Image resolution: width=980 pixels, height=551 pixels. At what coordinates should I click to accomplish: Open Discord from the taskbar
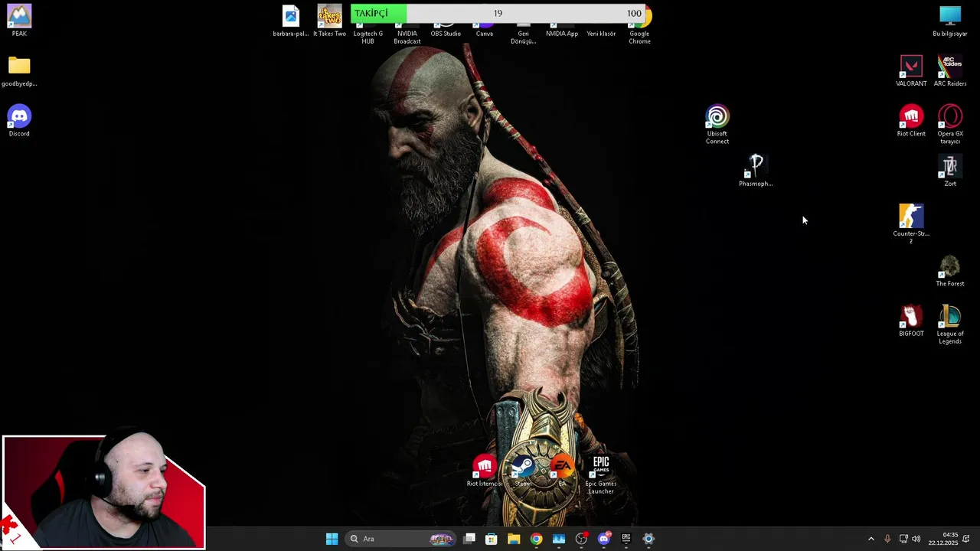coord(604,539)
